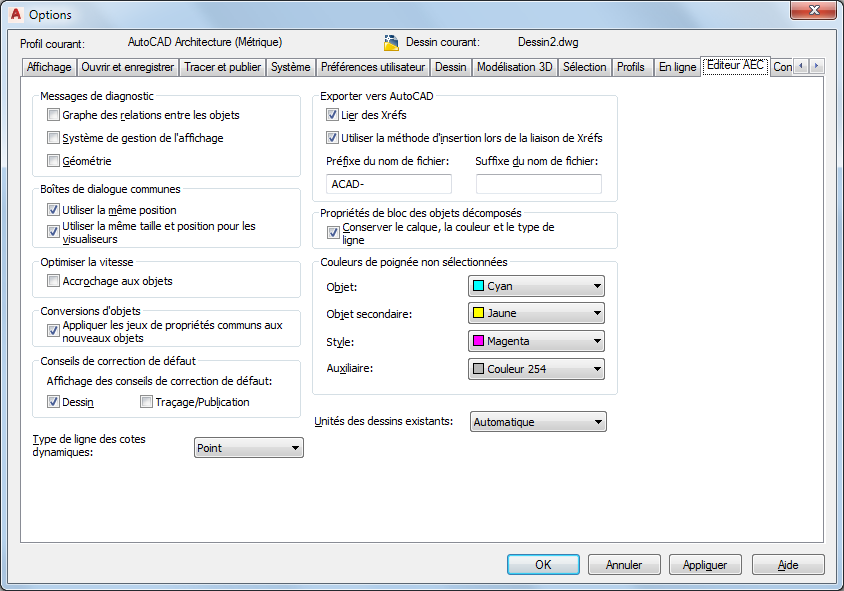This screenshot has width=844, height=591.
Task: Click the Dessin courant drawing file icon
Action: pyautogui.click(x=391, y=43)
